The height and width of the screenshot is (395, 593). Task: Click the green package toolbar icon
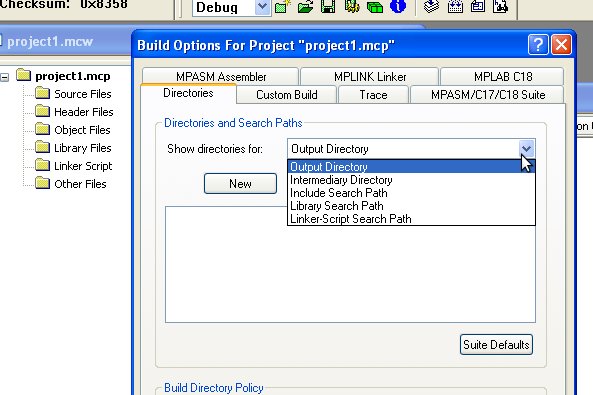(375, 7)
